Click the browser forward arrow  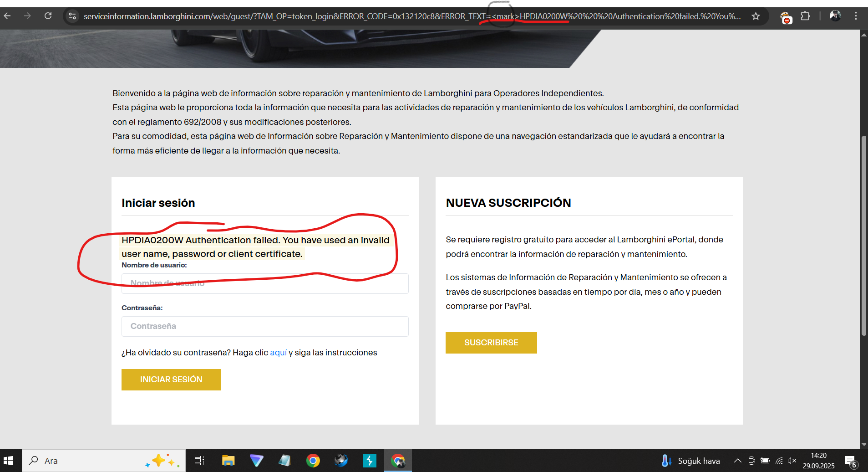pyautogui.click(x=27, y=16)
